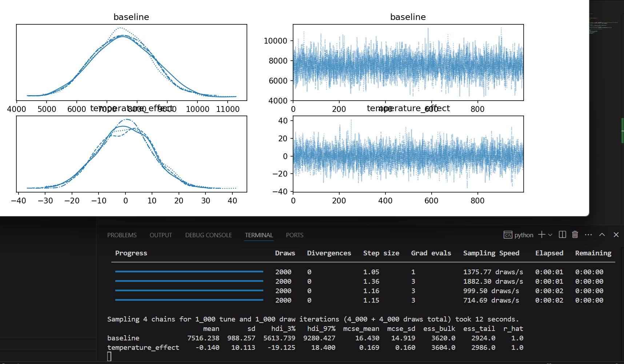The image size is (624, 364).
Task: Click the baseline posterior density plot
Action: tap(132, 62)
